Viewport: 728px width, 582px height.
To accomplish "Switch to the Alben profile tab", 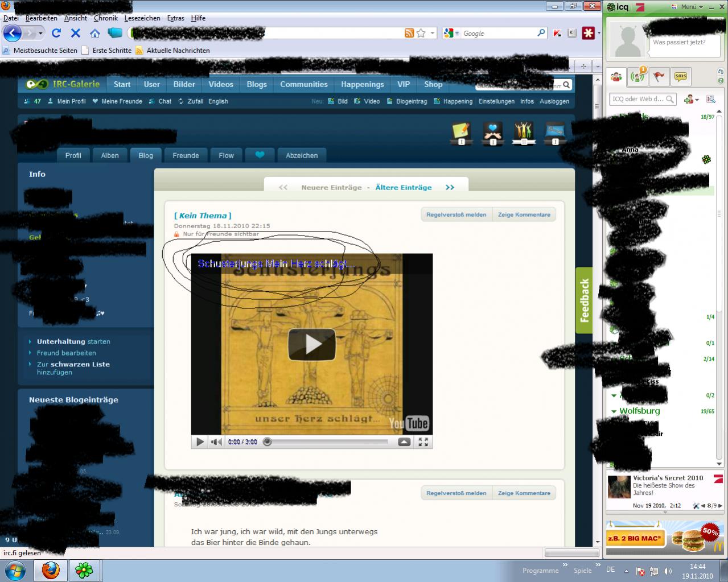I will [x=110, y=155].
